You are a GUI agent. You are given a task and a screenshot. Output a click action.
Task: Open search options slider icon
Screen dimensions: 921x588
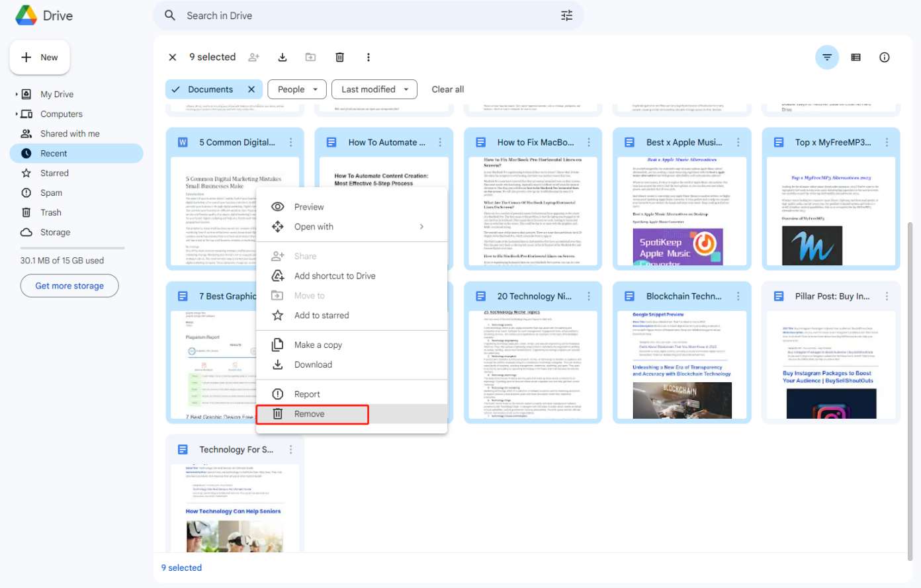566,16
